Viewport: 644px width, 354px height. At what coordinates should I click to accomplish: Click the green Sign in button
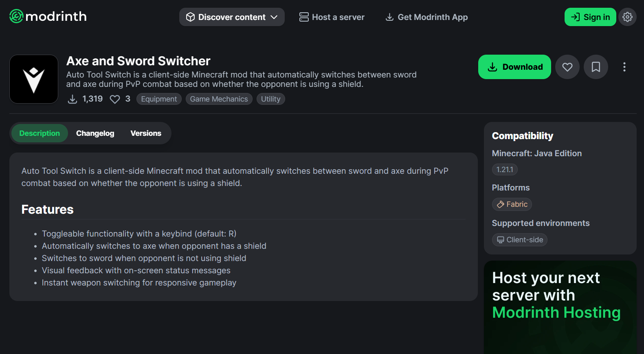[590, 17]
